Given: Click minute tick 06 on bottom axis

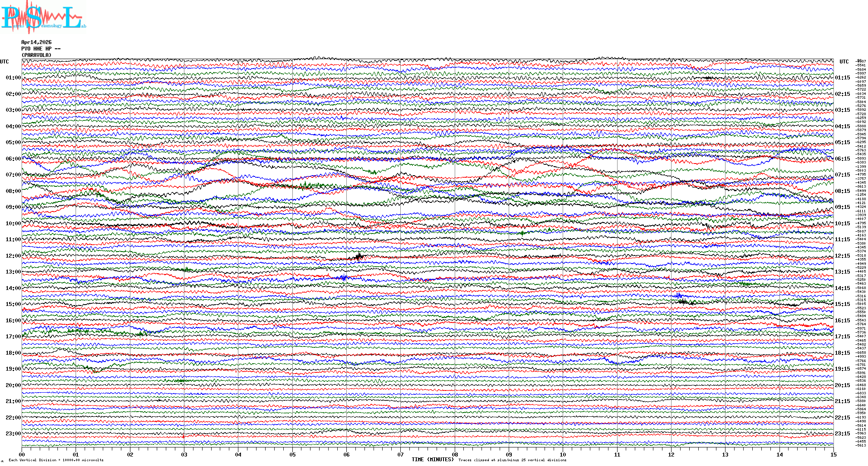Looking at the screenshot, I should [346, 454].
